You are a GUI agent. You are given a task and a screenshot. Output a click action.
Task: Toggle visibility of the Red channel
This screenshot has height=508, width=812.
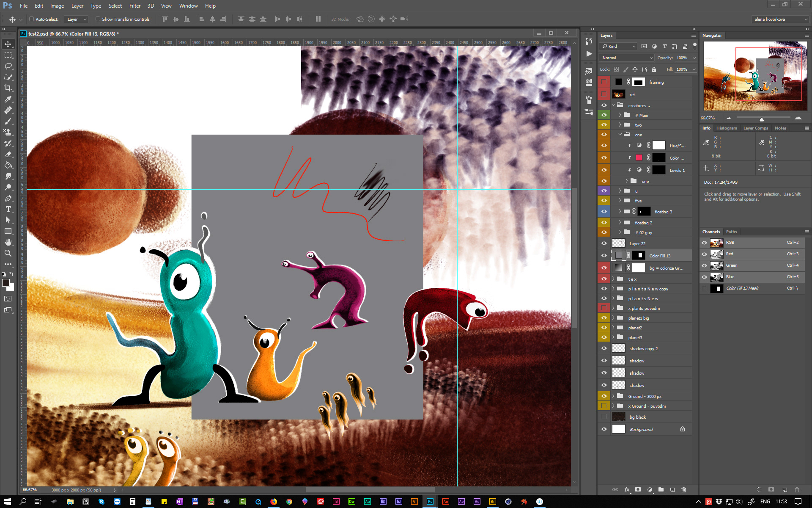(x=704, y=254)
